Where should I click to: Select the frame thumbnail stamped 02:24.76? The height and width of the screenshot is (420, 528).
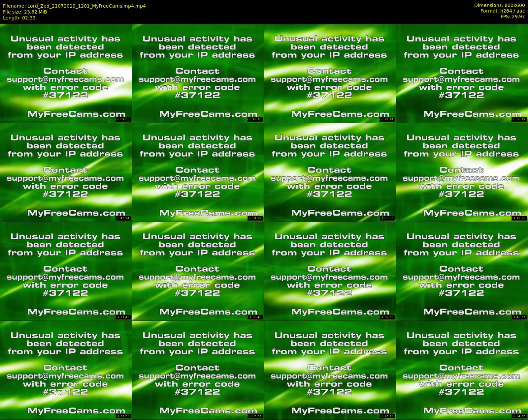pyautogui.click(x=462, y=370)
